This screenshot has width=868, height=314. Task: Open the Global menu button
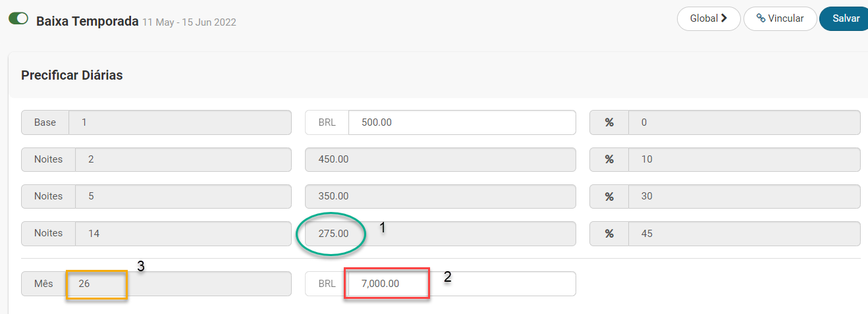[708, 18]
